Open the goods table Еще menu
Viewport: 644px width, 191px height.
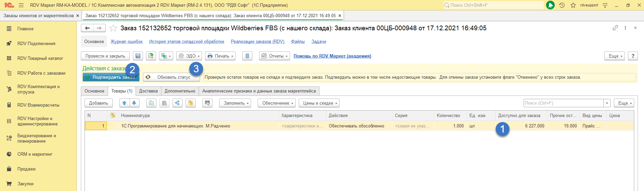624,103
